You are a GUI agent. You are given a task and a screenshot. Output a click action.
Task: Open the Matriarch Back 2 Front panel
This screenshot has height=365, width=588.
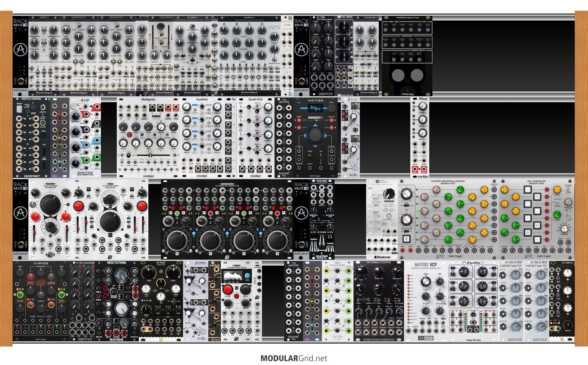[407, 56]
